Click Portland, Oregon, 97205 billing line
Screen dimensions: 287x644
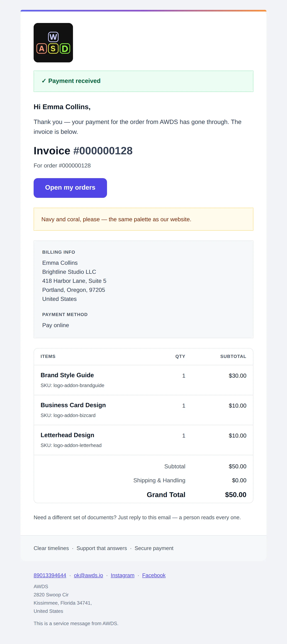click(x=74, y=290)
